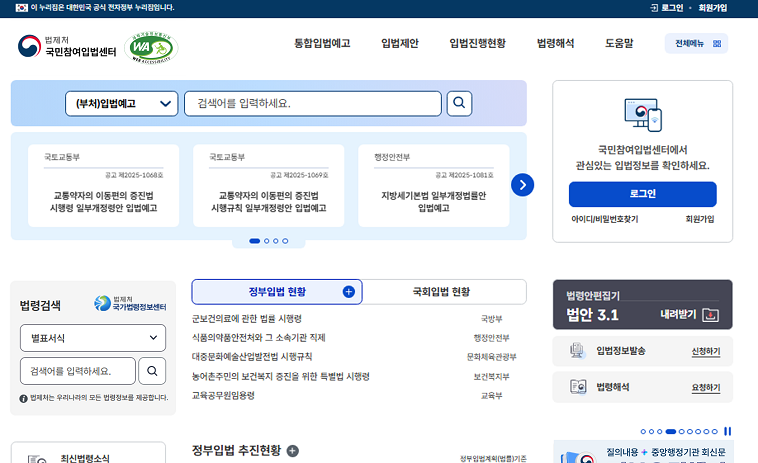758x463 pixels.
Task: Pause the banner slideshow with pause icon
Action: [728, 431]
